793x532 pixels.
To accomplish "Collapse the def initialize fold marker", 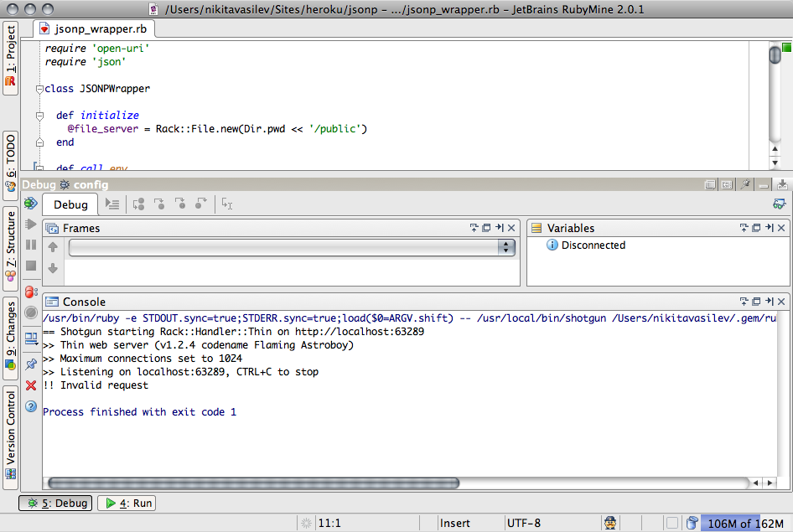I will pos(39,116).
